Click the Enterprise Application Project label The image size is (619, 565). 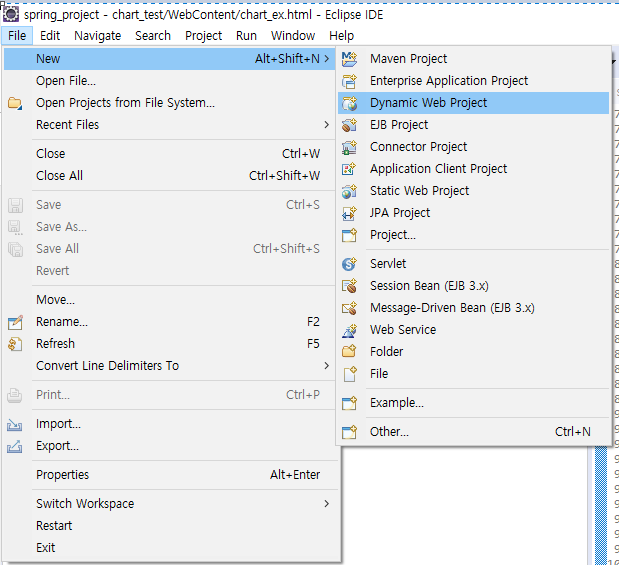449,81
